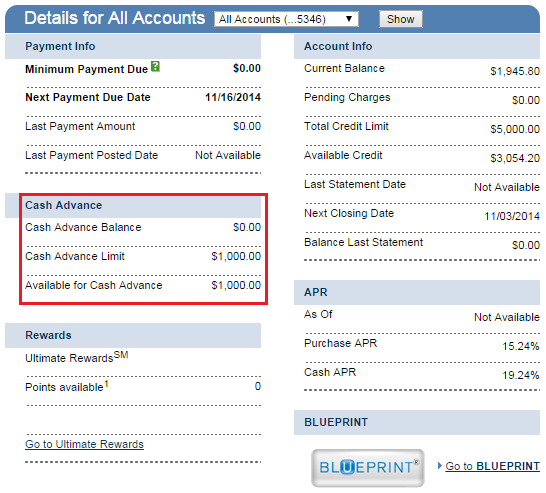The image size is (546, 493).
Task: Open the All Accounts (...5346) dropdown
Action: click(x=286, y=19)
